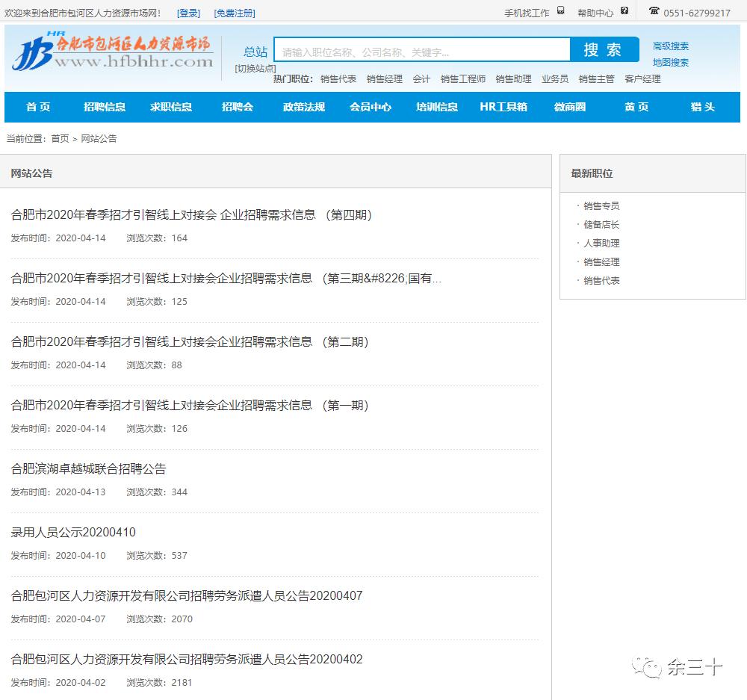Screen dimensions: 747x700
Task: Open 地图搜索 map search
Action: click(672, 62)
